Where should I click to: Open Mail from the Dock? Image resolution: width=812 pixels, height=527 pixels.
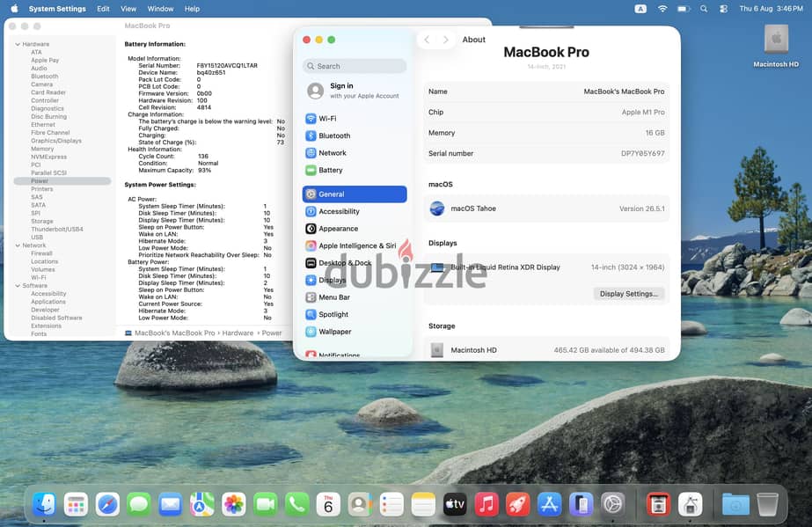[171, 504]
